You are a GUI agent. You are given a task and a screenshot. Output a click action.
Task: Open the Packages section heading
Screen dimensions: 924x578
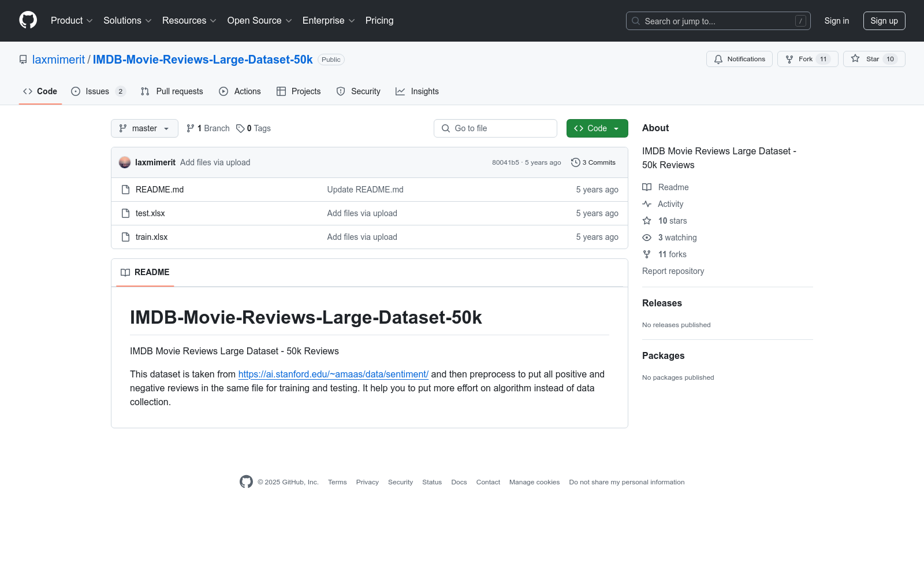click(x=663, y=355)
